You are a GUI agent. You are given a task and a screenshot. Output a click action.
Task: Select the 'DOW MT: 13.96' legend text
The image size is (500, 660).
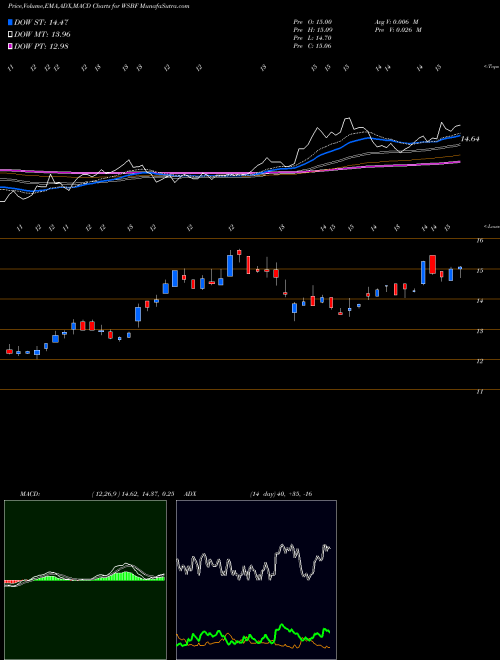point(42,35)
